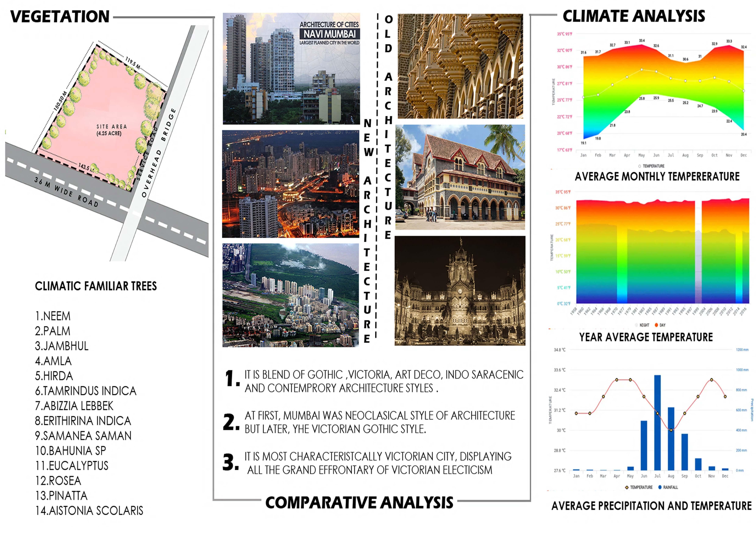
Task: Click the 36 M WIDE ROAD label
Action: 66,192
